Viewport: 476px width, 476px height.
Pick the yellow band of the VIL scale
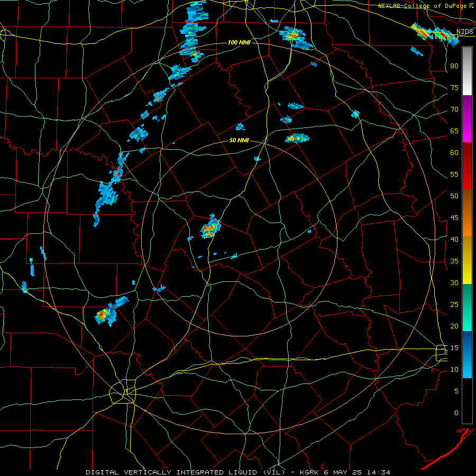point(467,260)
